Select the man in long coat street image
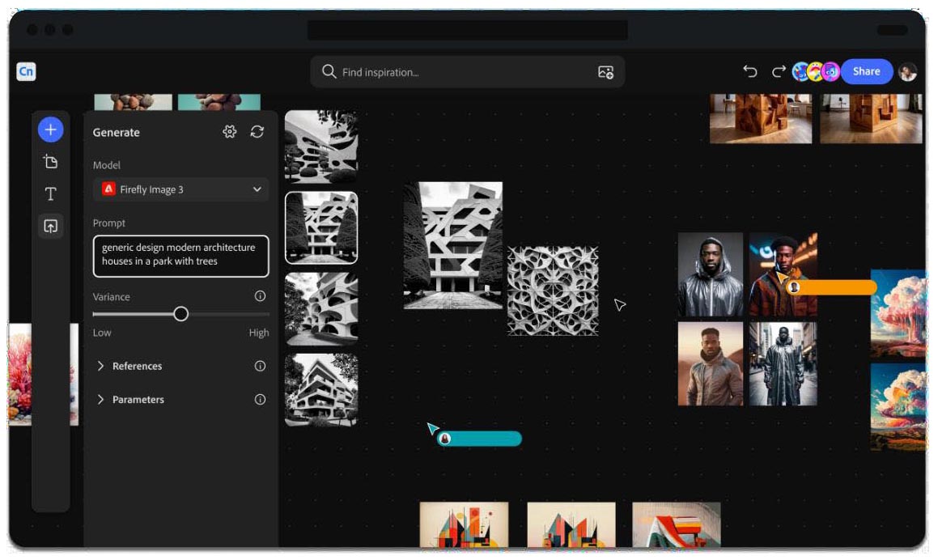 (783, 364)
